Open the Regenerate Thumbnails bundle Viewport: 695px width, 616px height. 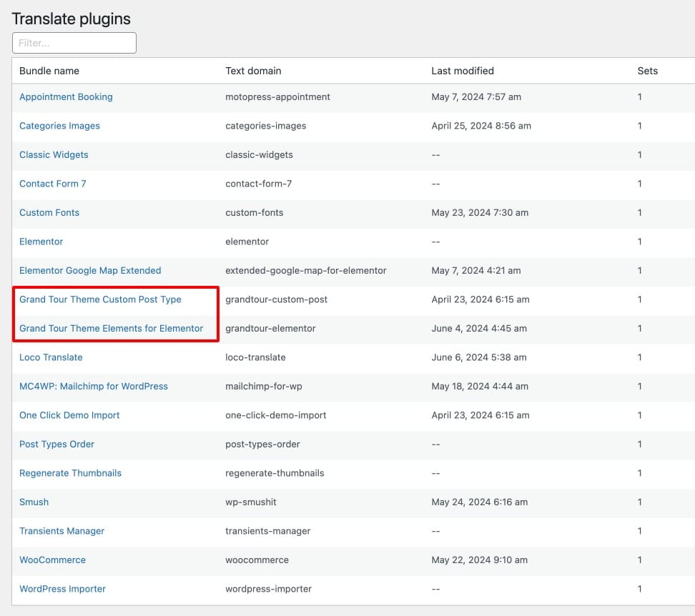(70, 473)
